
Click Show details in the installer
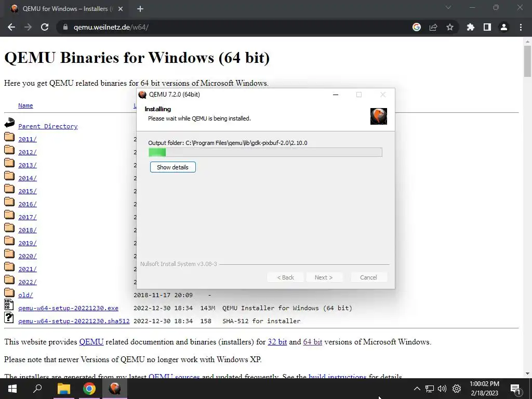pyautogui.click(x=172, y=167)
